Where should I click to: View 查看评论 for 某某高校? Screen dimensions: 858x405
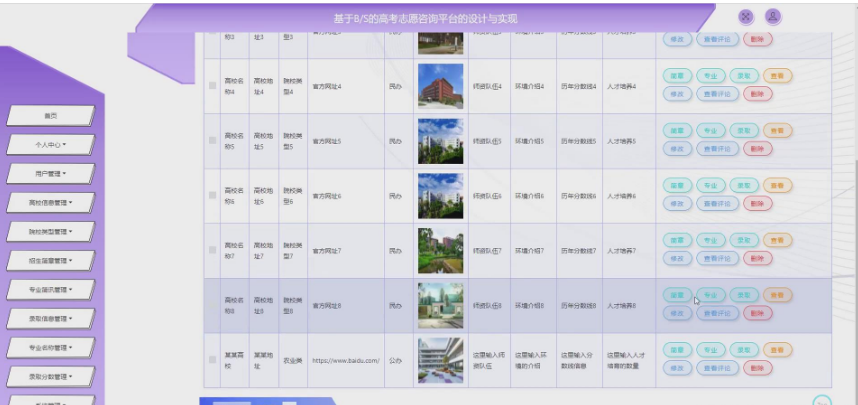pos(717,368)
